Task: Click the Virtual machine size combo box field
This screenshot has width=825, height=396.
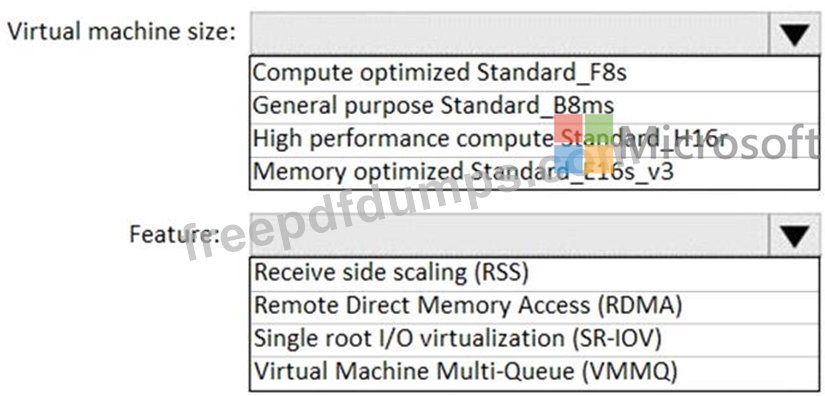Action: coord(509,34)
